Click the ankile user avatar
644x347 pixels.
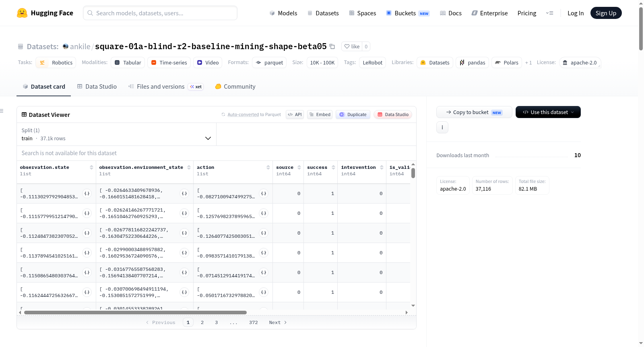tap(66, 46)
